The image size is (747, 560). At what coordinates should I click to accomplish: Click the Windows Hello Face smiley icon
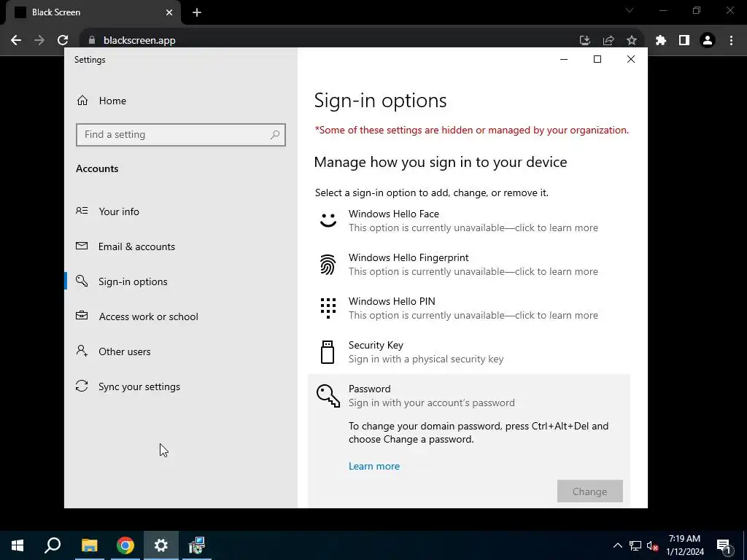(328, 220)
